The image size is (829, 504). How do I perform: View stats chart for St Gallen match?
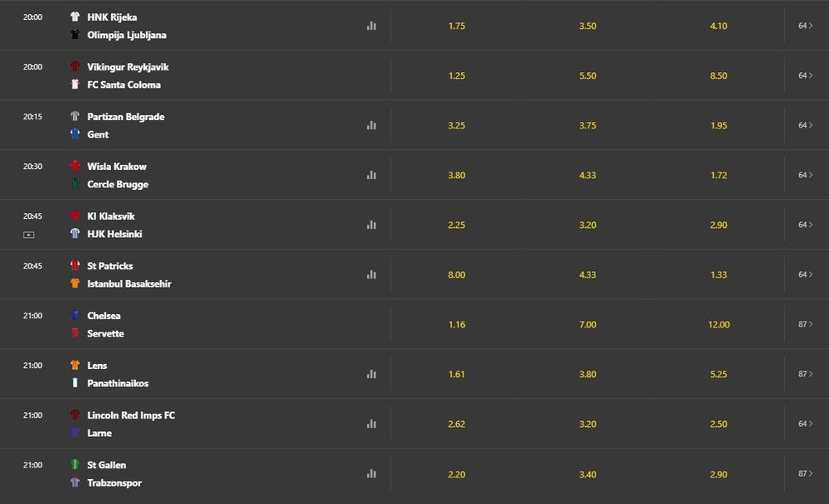[371, 473]
